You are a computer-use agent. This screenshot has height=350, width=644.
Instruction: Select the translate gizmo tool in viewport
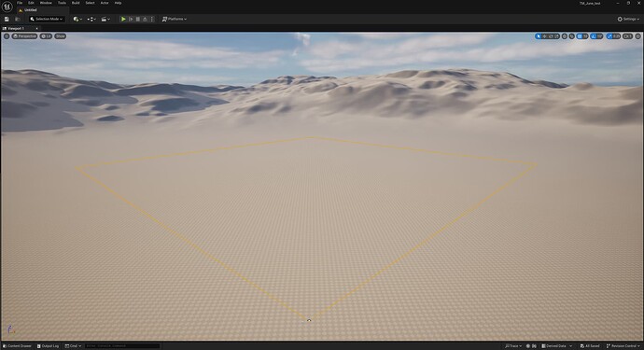click(x=545, y=36)
